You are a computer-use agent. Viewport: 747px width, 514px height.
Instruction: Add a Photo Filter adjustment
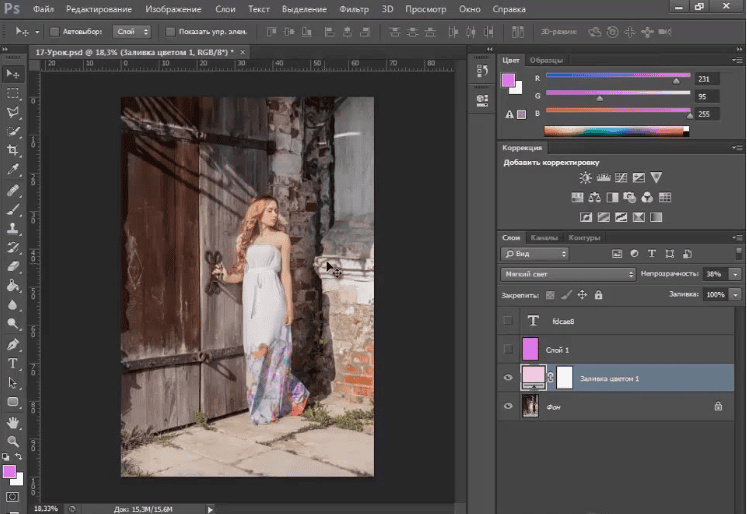pyautogui.click(x=629, y=197)
